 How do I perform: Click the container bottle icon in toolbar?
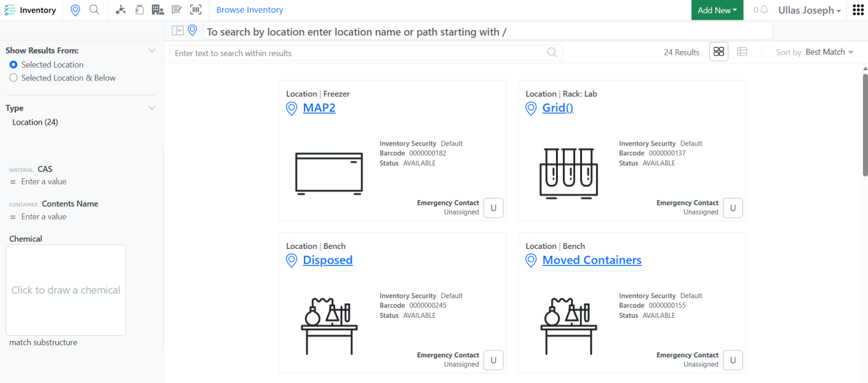tap(139, 10)
